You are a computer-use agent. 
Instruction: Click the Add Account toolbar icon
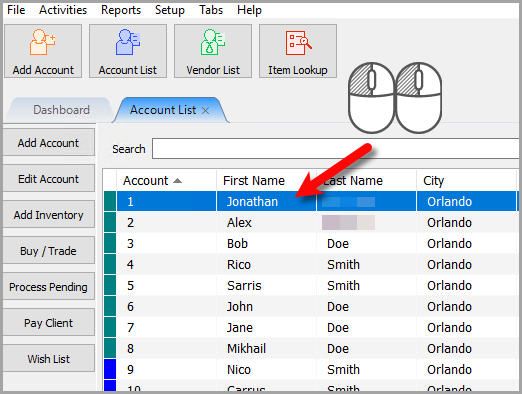click(x=43, y=51)
